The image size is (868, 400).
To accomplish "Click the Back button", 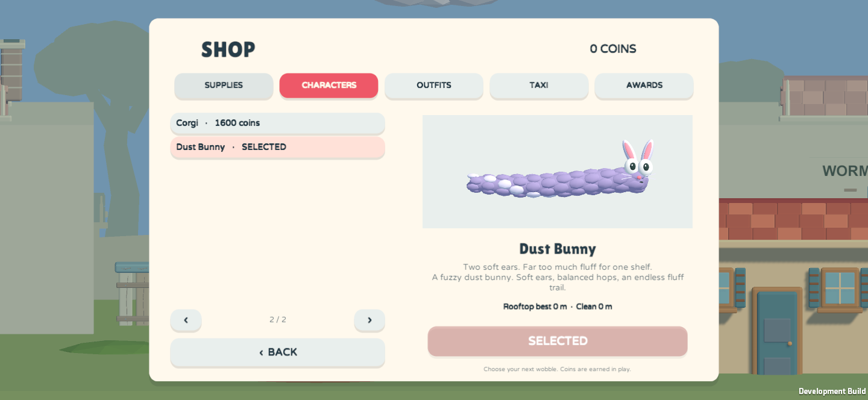I will (x=277, y=352).
